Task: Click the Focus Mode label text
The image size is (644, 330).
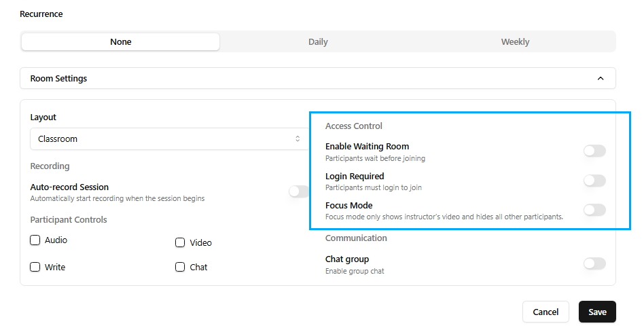Action: 348,206
